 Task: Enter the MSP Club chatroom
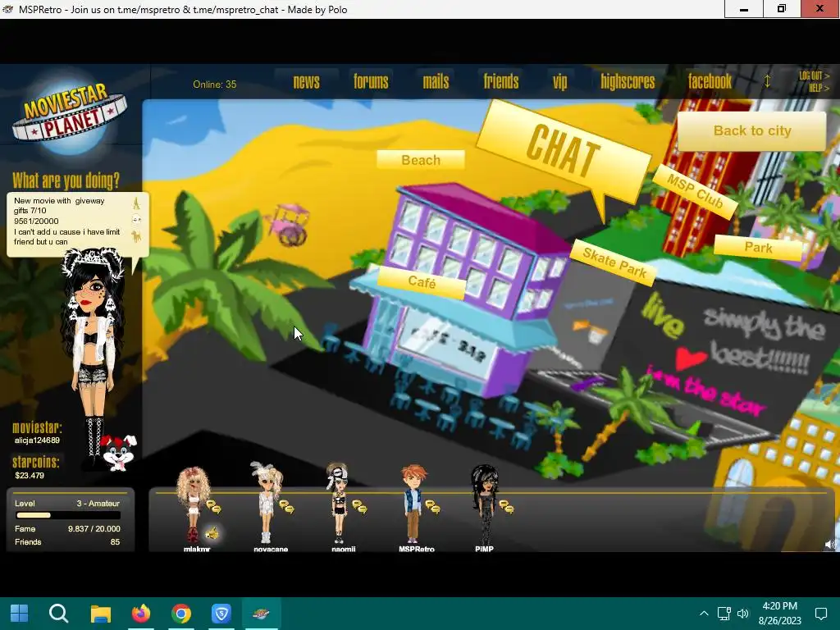click(x=695, y=192)
